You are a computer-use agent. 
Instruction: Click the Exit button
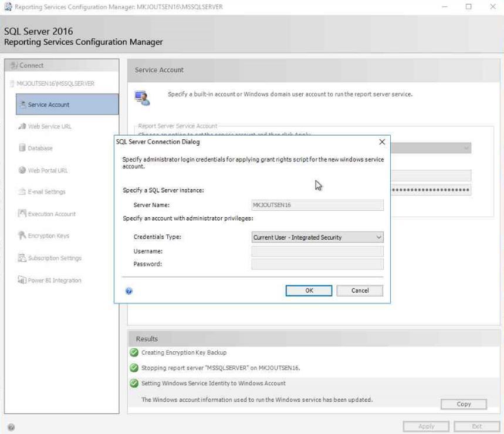click(x=476, y=426)
